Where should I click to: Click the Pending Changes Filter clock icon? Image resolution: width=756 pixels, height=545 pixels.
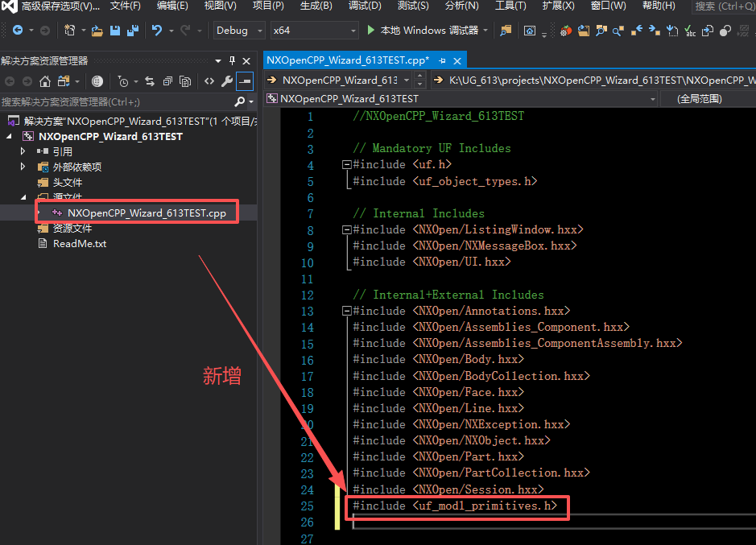(x=122, y=81)
